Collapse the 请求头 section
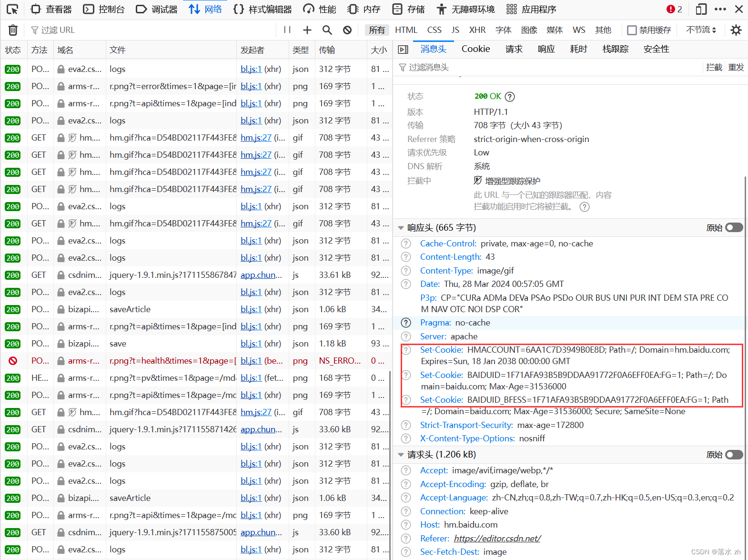The height and width of the screenshot is (560, 748). click(x=401, y=455)
